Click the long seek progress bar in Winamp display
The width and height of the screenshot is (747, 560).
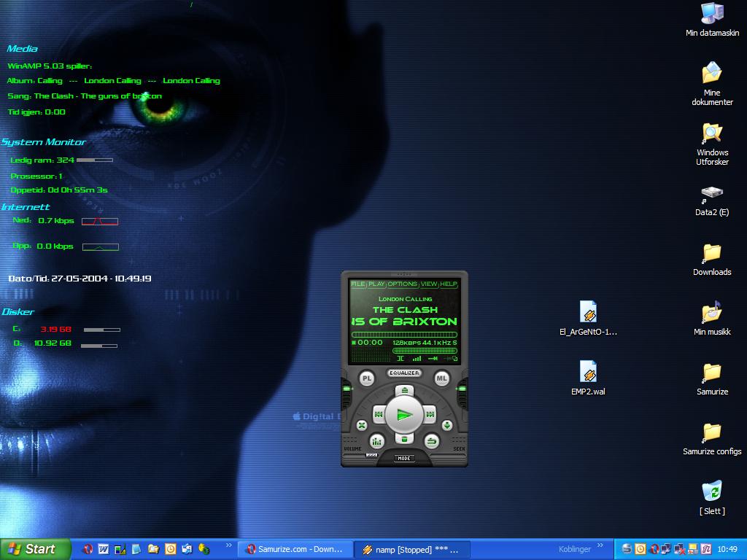coord(404,335)
